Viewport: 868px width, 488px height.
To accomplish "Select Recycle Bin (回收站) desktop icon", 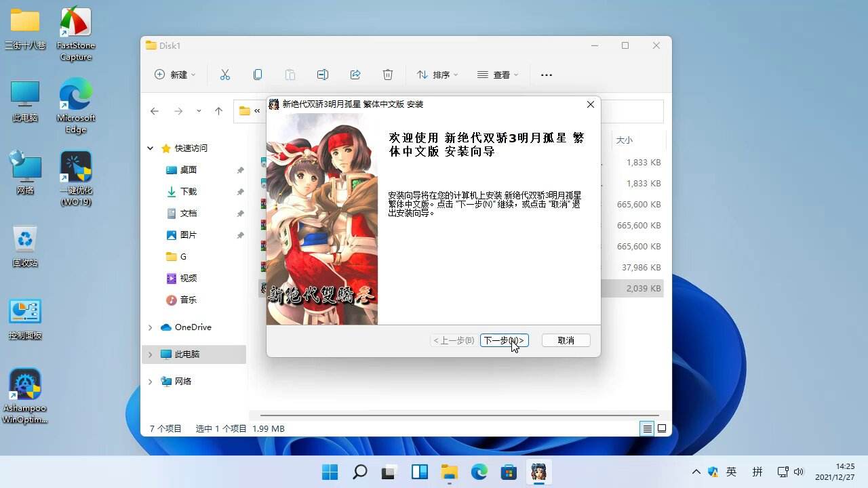I will [25, 245].
